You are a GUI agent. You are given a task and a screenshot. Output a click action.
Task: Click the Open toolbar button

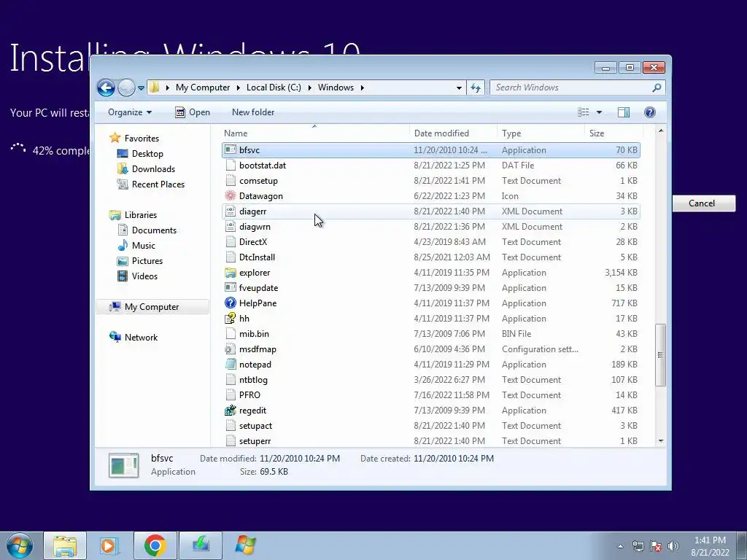pyautogui.click(x=193, y=112)
